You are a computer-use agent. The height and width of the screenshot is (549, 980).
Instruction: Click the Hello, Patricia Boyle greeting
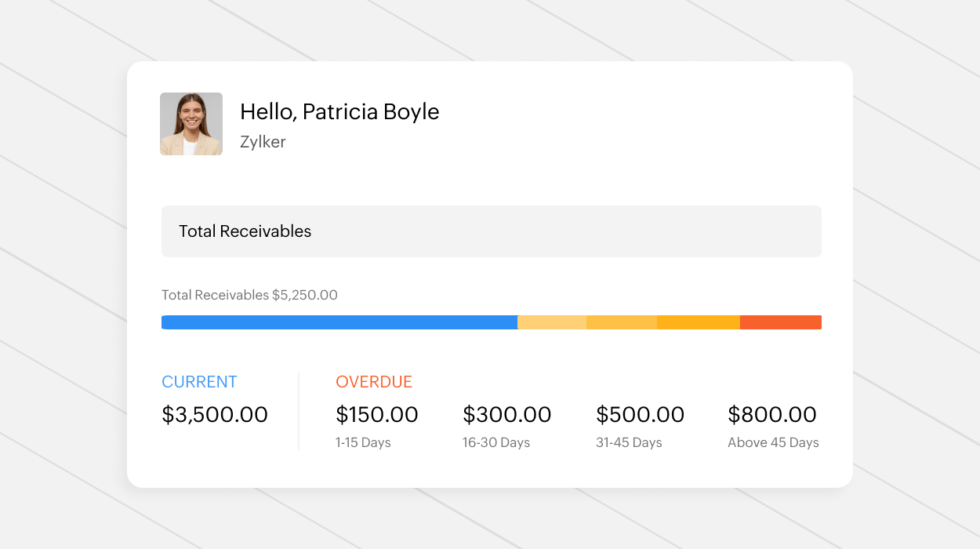click(x=339, y=112)
